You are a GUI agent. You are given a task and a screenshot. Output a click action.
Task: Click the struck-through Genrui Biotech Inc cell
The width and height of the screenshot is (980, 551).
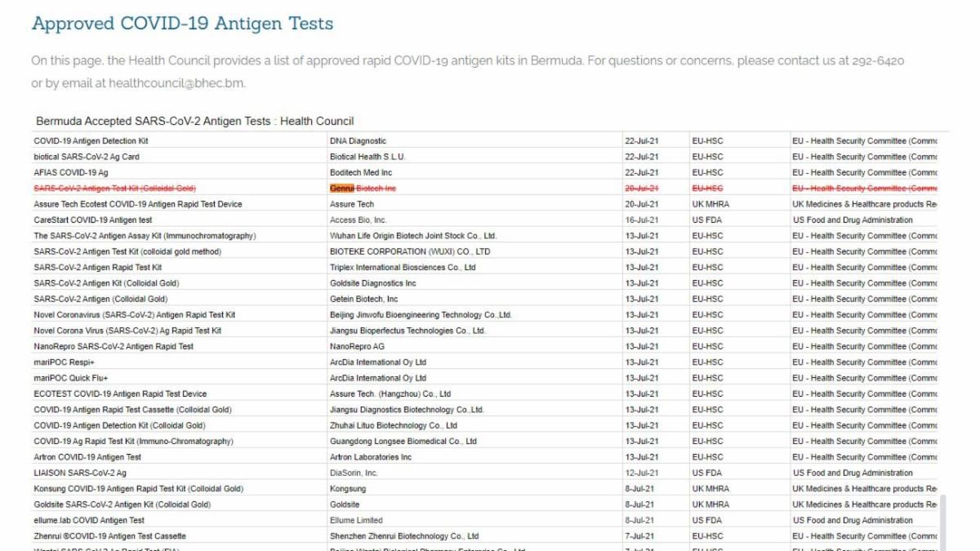coord(363,189)
